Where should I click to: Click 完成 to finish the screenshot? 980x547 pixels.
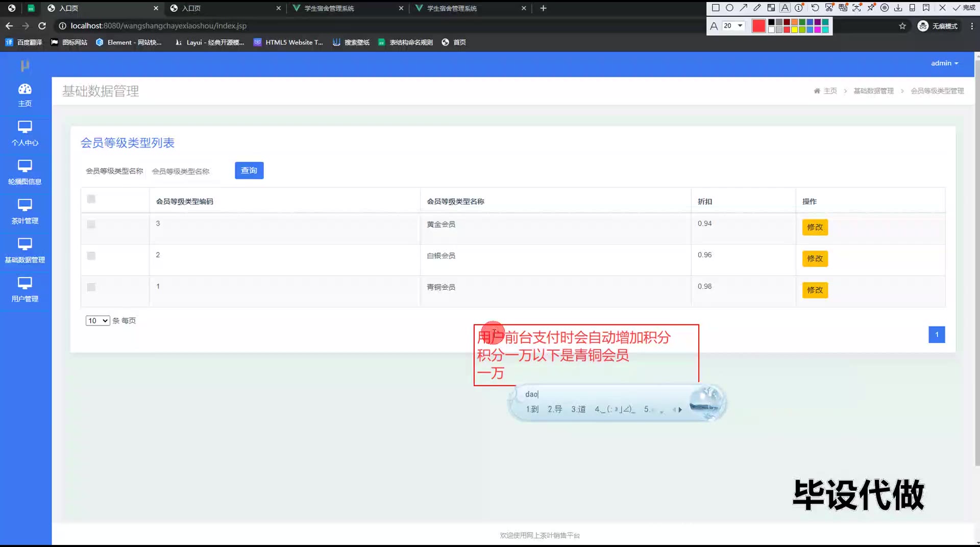coord(964,8)
